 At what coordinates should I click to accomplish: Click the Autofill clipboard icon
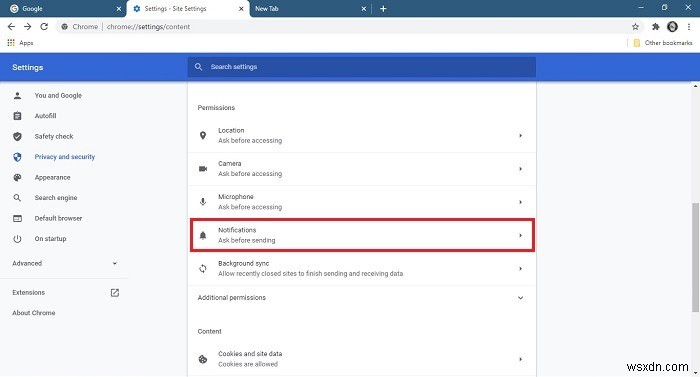(17, 116)
